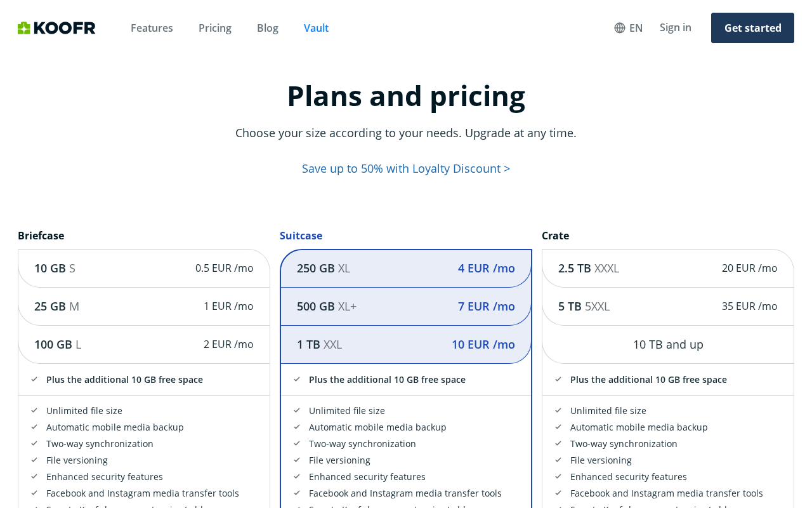Select the 500 GB XL+ plan

[x=406, y=306]
